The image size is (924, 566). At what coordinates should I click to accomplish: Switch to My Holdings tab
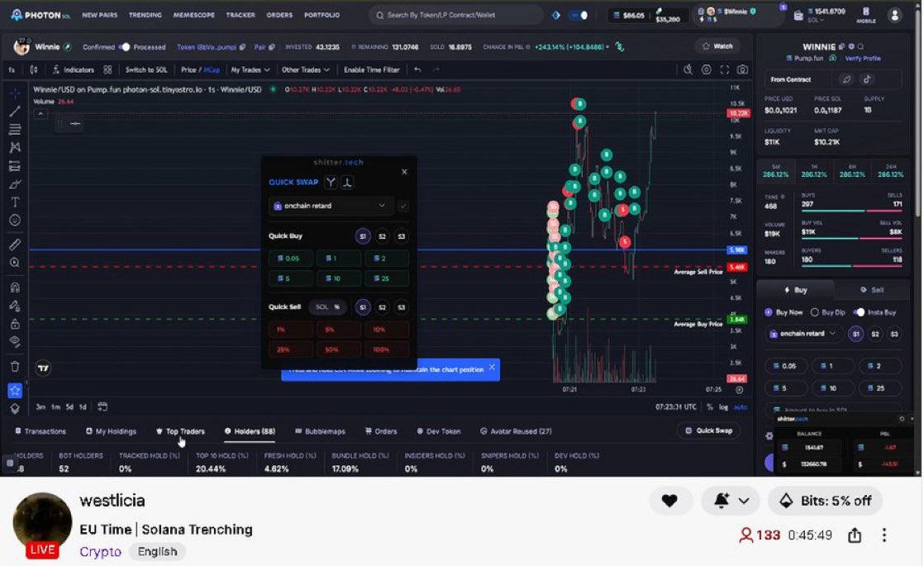pyautogui.click(x=111, y=431)
